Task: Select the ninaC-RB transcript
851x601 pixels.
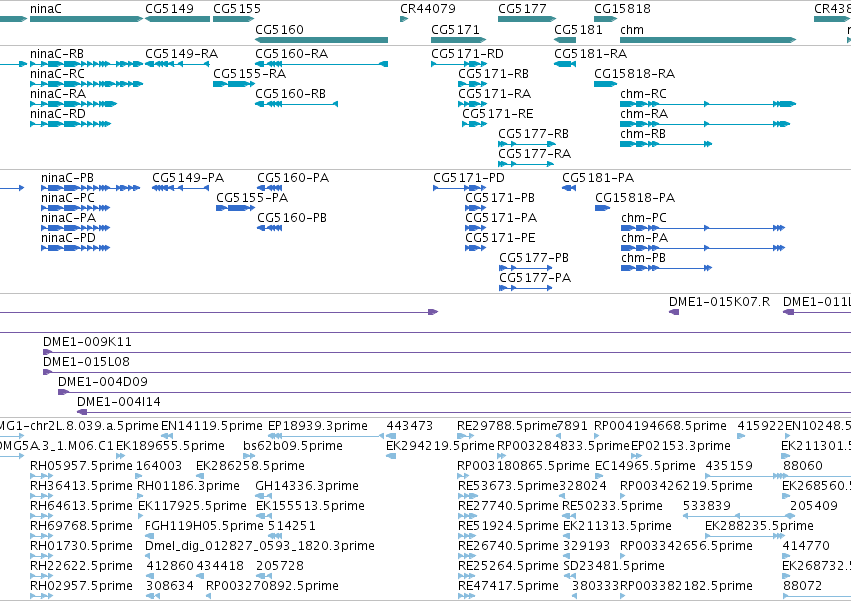Action: pos(86,64)
